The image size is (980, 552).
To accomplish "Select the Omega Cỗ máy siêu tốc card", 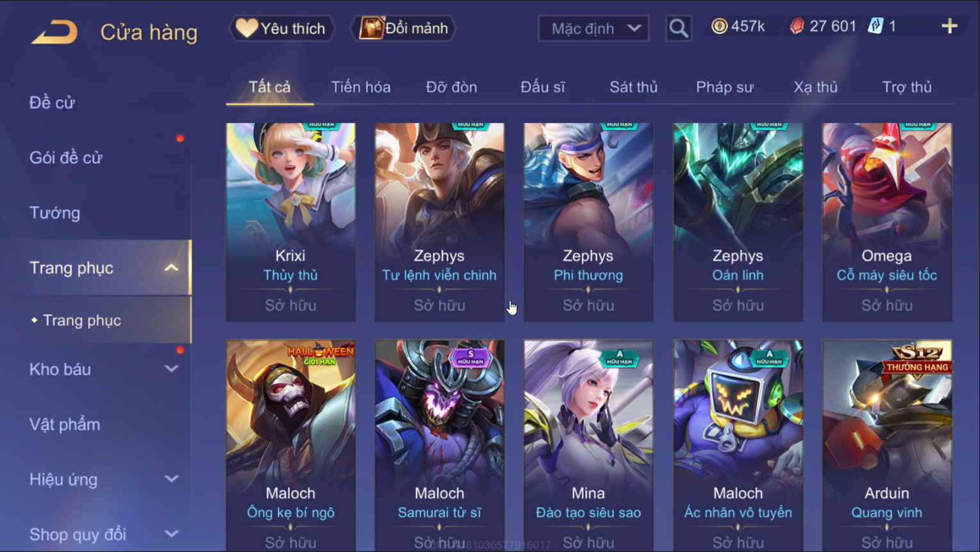I will coord(887,222).
